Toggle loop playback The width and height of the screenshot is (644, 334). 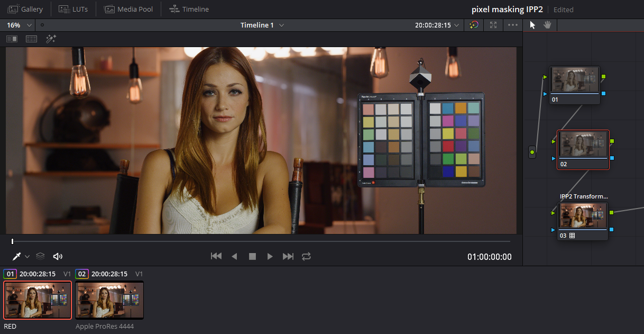[306, 256]
